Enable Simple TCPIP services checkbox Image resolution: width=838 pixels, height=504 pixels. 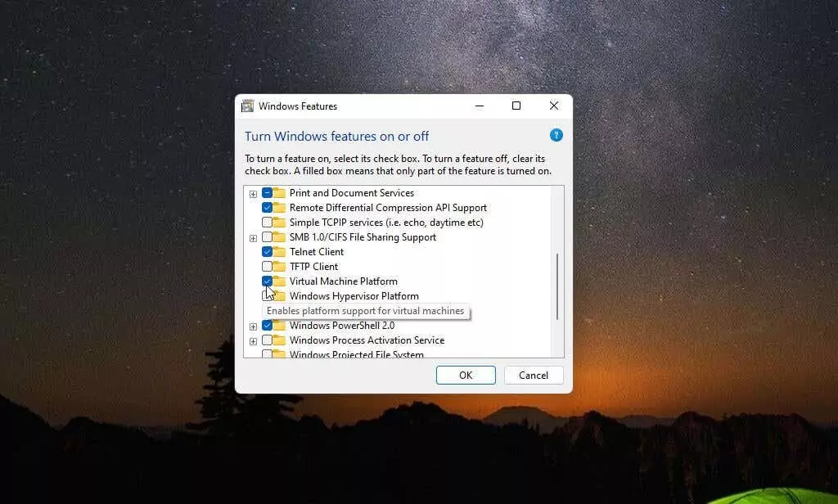[x=268, y=223]
